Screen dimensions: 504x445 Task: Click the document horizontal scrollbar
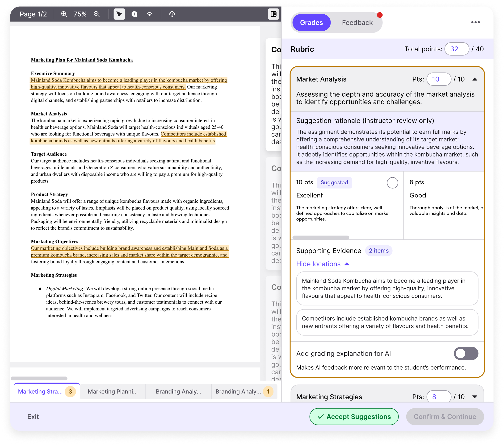39,378
